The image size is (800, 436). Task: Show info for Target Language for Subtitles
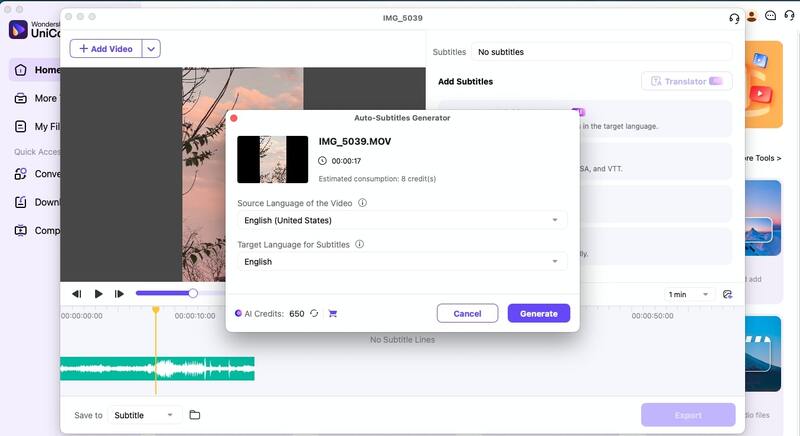pyautogui.click(x=360, y=244)
